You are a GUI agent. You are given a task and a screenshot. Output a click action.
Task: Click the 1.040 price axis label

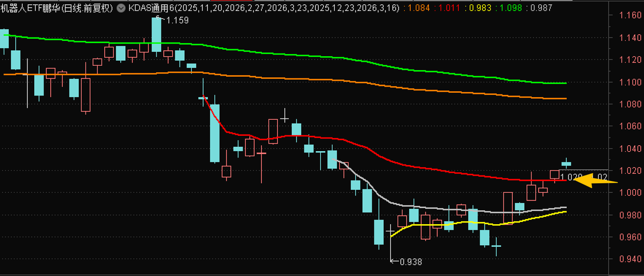[630, 148]
